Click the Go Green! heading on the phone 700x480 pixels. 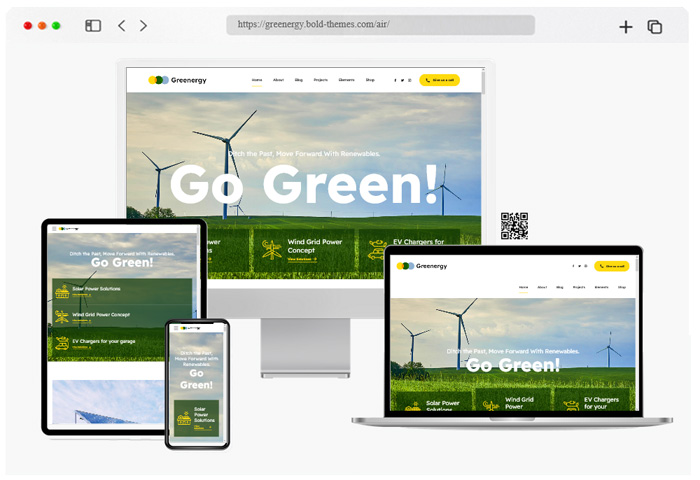coord(196,379)
